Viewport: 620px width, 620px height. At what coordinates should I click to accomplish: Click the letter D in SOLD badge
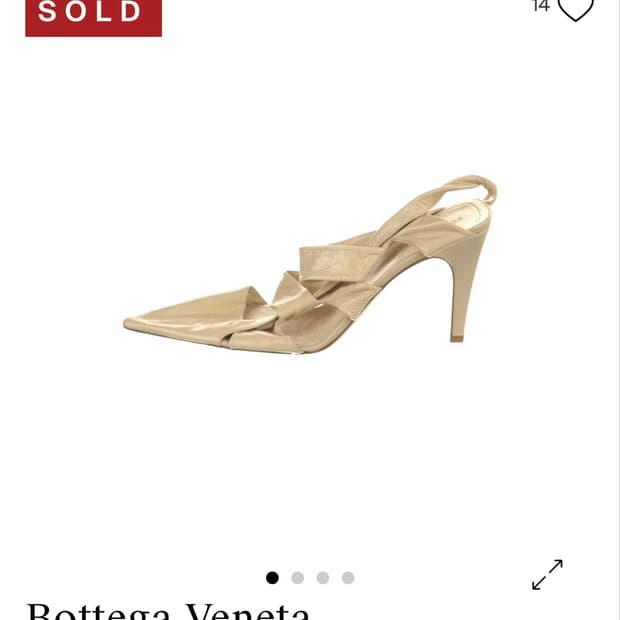pos(131,11)
